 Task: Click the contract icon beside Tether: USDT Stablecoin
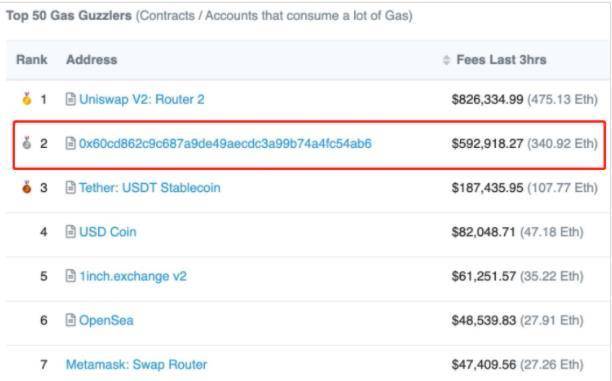click(x=70, y=187)
